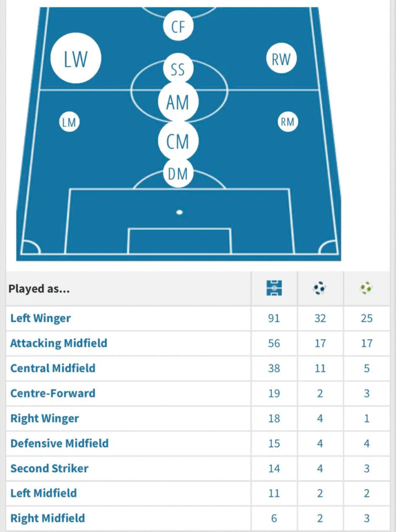Click the "Played as..." column header
This screenshot has width=396, height=532.
pyautogui.click(x=39, y=289)
